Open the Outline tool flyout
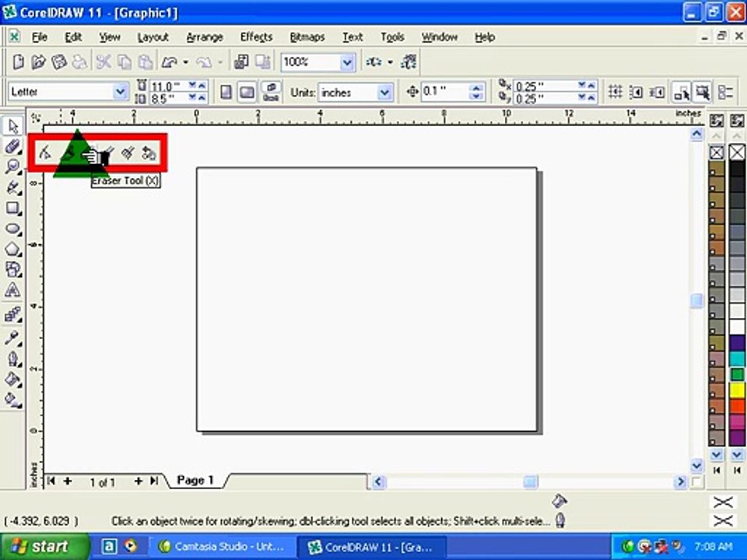 [13, 359]
